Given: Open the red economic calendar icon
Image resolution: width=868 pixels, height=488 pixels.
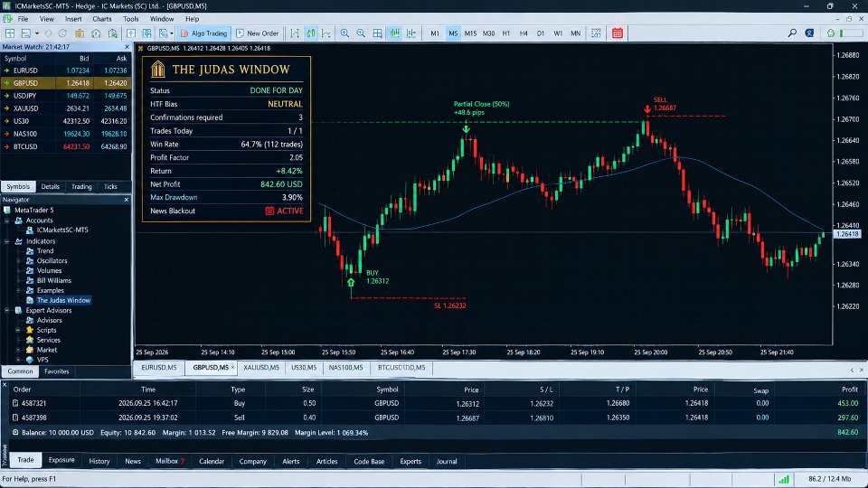Looking at the screenshot, I should pos(618,33).
